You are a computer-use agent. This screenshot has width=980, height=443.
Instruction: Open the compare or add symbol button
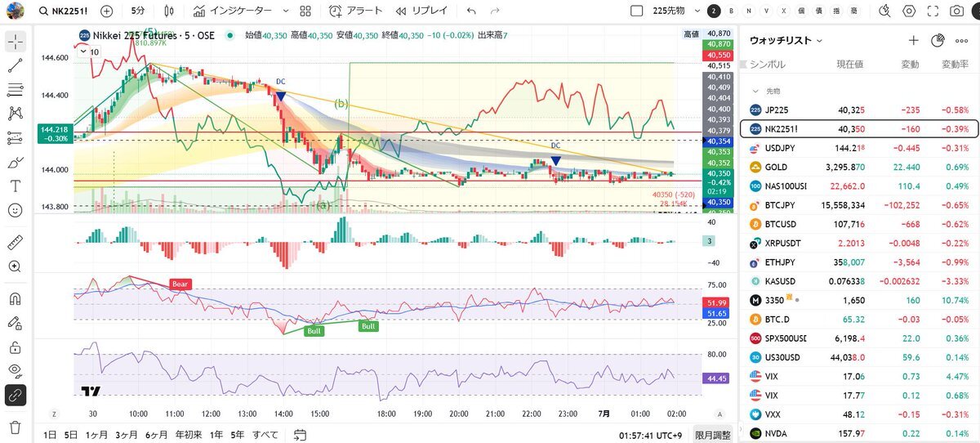tap(107, 11)
